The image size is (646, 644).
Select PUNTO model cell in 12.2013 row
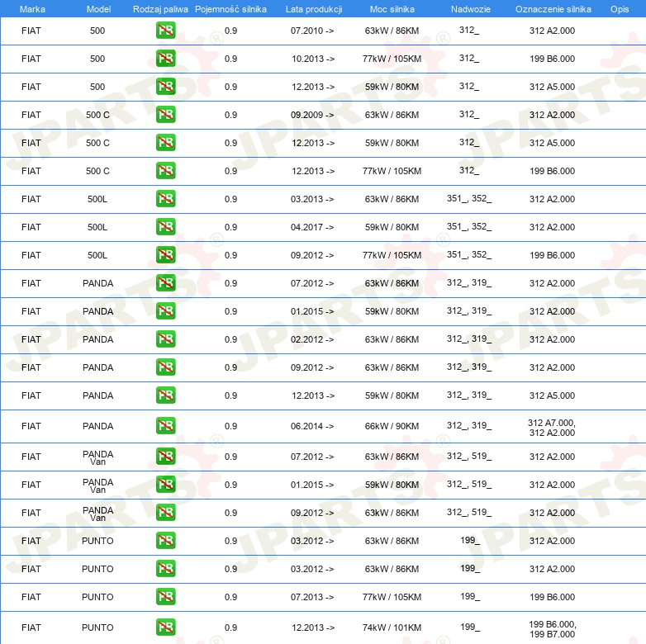coord(97,627)
